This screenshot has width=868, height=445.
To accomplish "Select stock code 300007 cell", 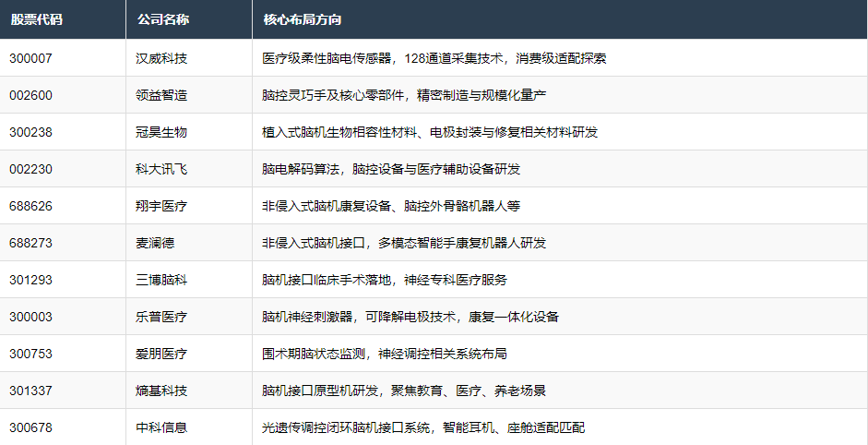I will [30, 58].
